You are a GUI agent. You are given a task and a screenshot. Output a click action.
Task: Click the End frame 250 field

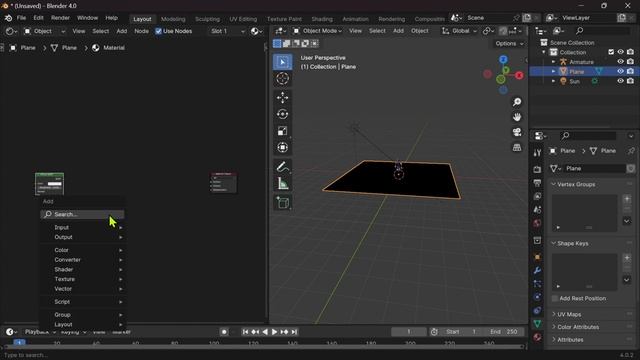point(504,332)
